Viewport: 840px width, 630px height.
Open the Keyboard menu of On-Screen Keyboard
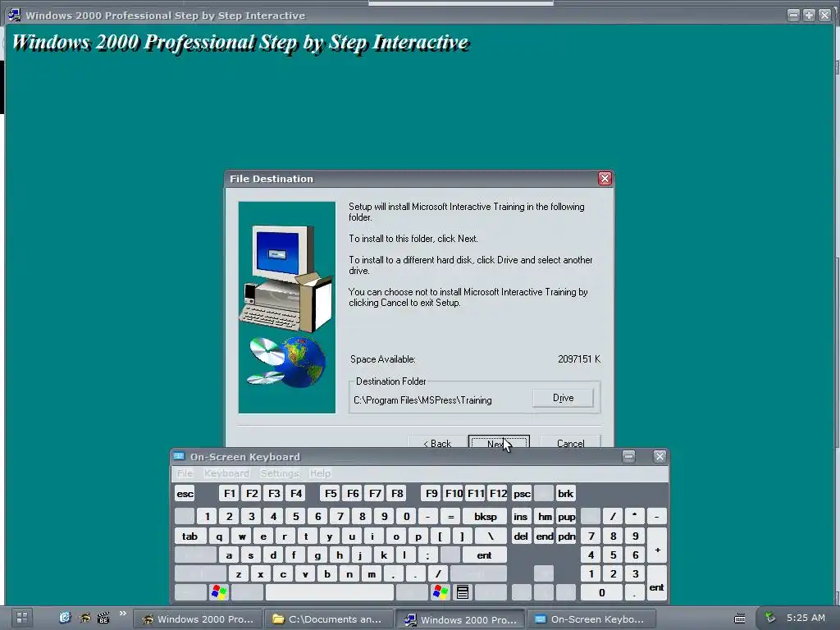(226, 473)
